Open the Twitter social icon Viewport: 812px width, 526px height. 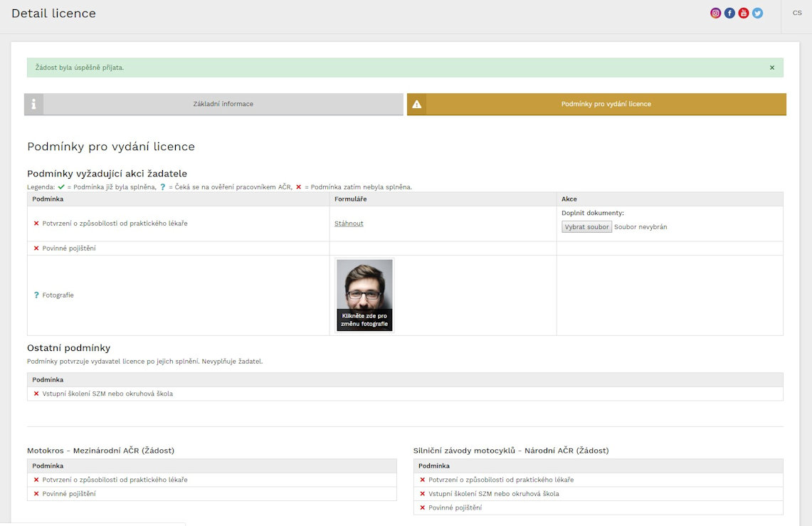(x=757, y=13)
